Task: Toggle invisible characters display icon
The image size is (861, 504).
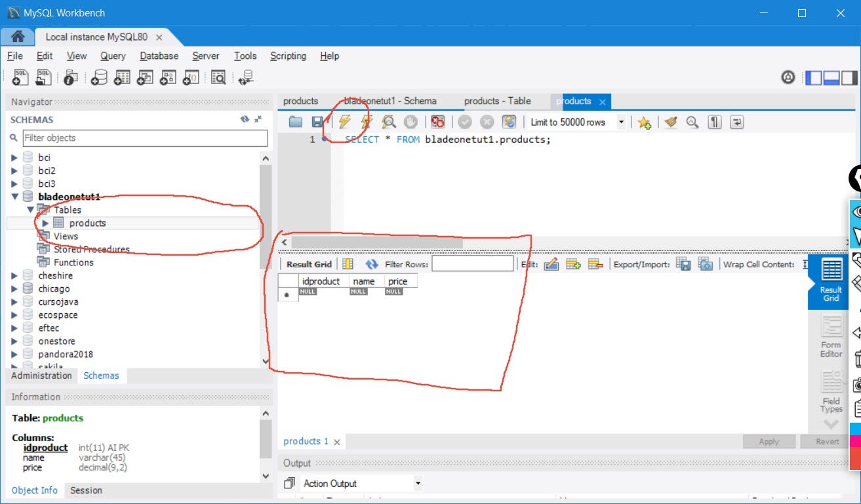Action: click(715, 122)
